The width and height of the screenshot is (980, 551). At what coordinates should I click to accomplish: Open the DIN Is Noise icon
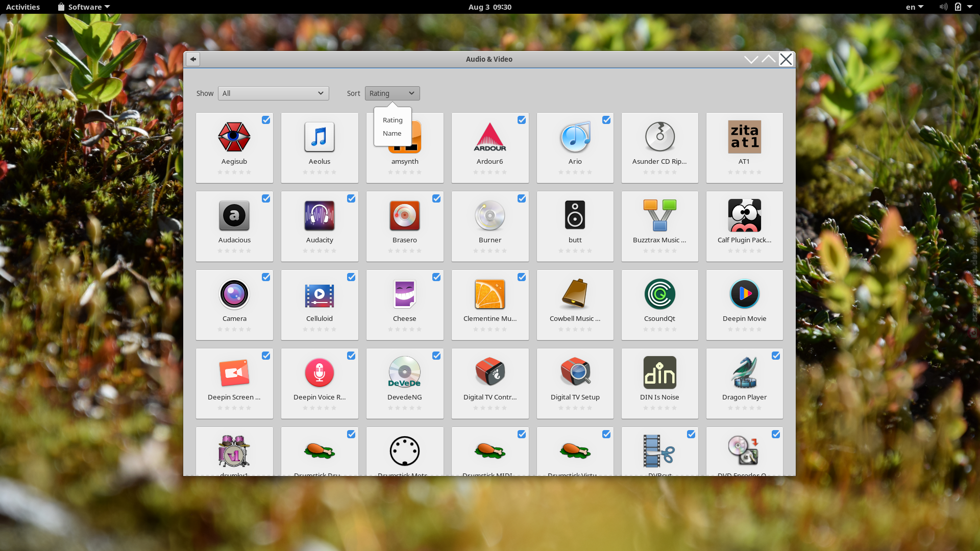point(660,372)
